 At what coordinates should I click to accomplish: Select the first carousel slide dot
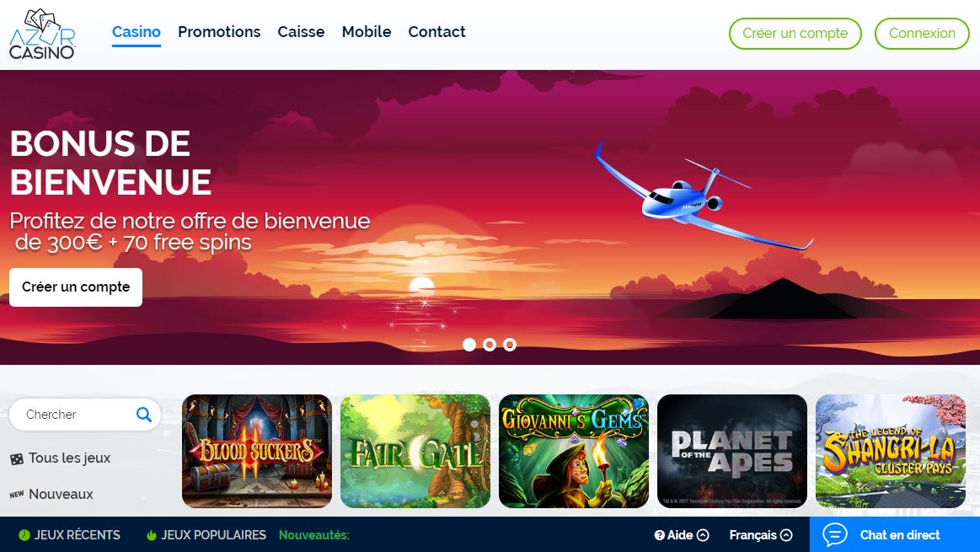(469, 345)
